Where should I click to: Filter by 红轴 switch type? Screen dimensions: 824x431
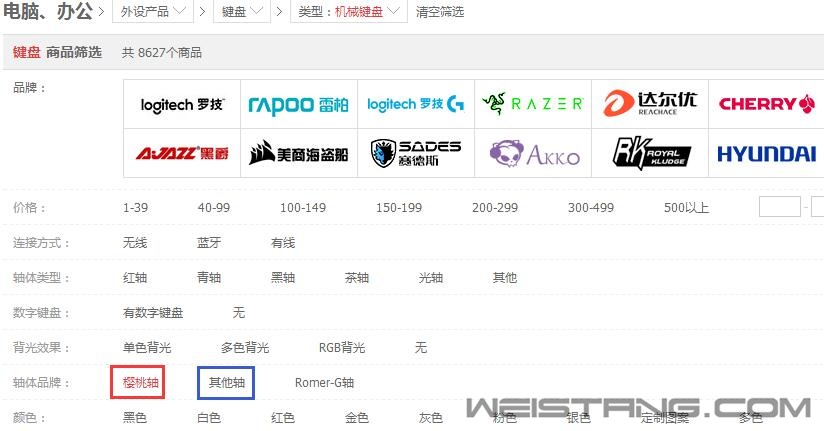pyautogui.click(x=135, y=278)
